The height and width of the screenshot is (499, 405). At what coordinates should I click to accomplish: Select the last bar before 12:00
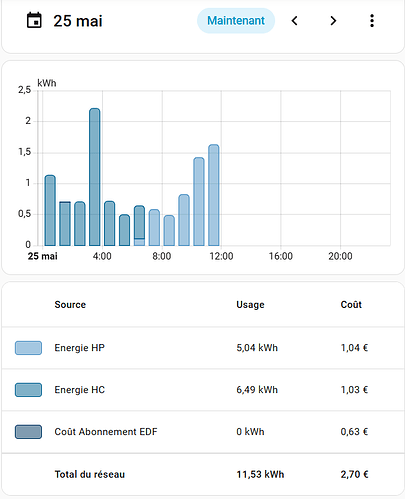click(214, 195)
